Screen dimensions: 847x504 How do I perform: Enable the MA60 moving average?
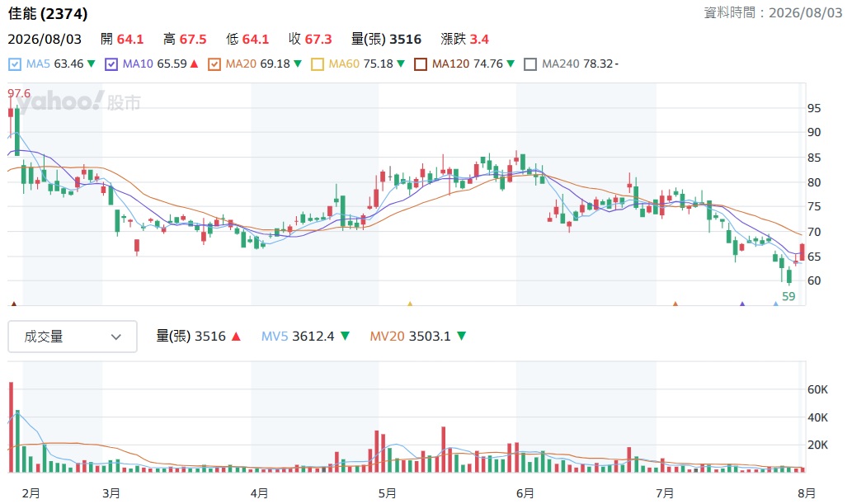317,64
